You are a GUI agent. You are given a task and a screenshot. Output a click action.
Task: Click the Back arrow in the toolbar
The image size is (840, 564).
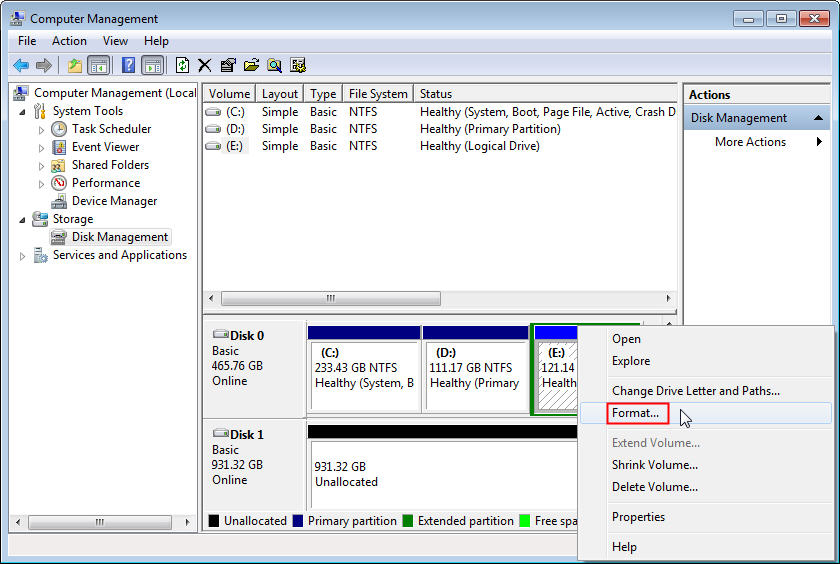click(21, 65)
